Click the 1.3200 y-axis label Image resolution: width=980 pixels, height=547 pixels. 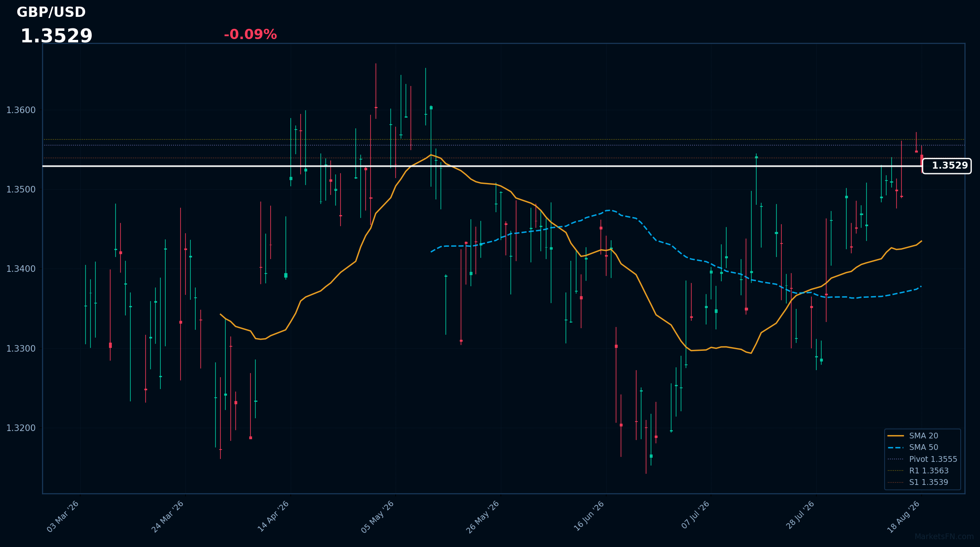(21, 428)
